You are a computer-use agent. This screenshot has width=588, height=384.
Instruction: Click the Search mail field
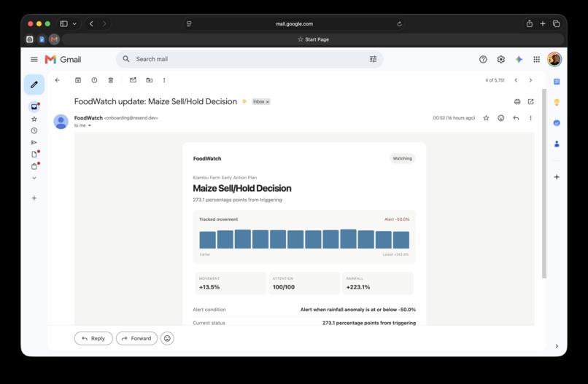(x=249, y=59)
